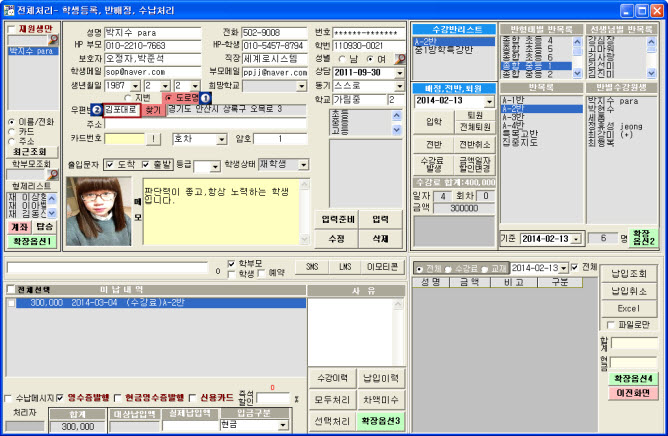This screenshot has height=436, width=668.
Task: Click the application icon in the title bar
Action: coord(9,10)
